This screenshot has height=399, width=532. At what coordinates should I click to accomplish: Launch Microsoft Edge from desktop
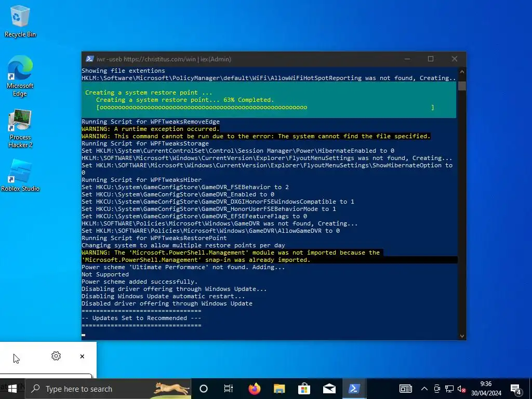pyautogui.click(x=20, y=76)
